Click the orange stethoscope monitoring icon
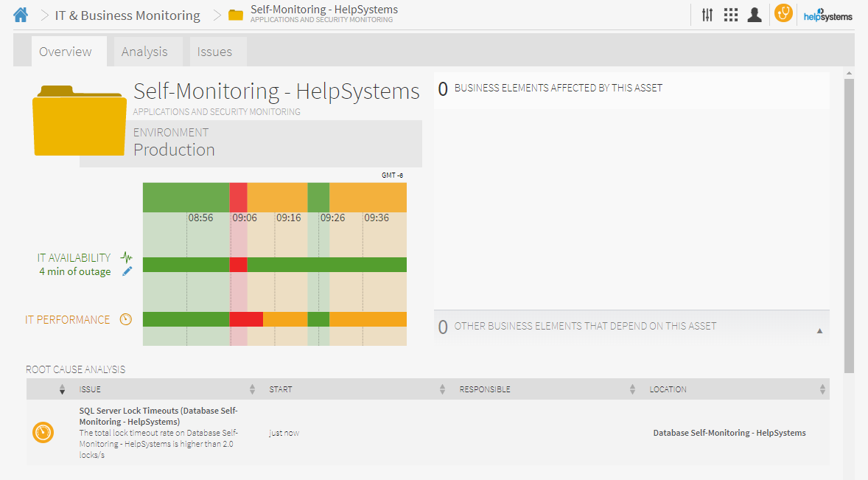This screenshot has height=480, width=868. 783,13
